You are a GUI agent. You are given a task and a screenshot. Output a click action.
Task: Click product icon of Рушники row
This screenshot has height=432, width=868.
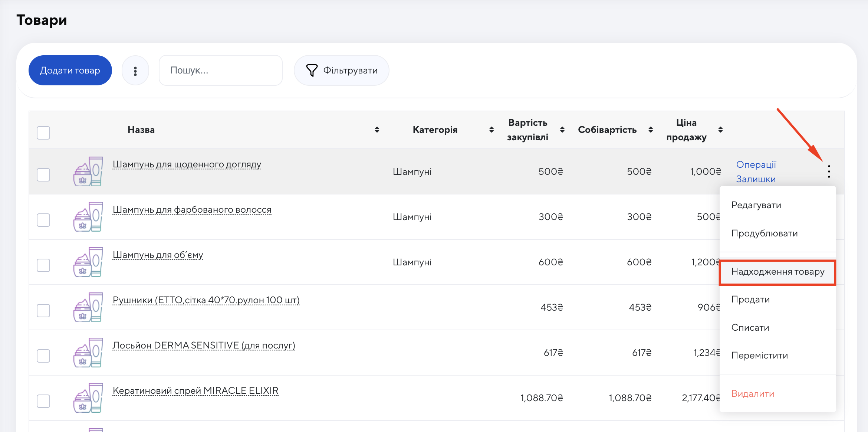pyautogui.click(x=88, y=307)
